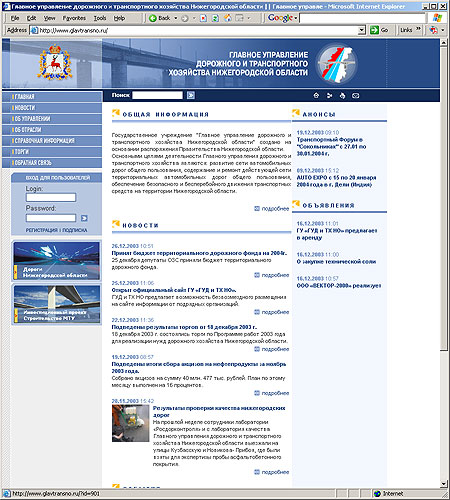The image size is (450, 500).
Task: Submit login with the arrow button
Action: click(x=84, y=218)
